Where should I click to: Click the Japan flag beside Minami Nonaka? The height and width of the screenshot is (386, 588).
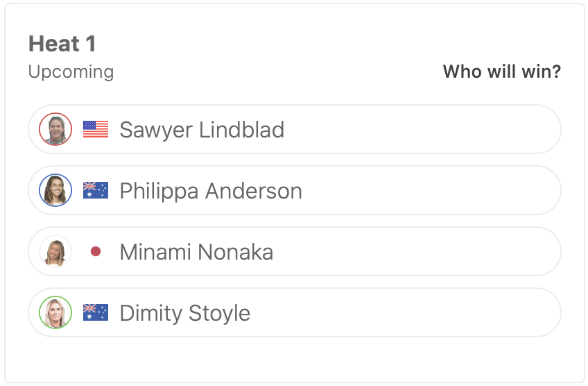96,251
